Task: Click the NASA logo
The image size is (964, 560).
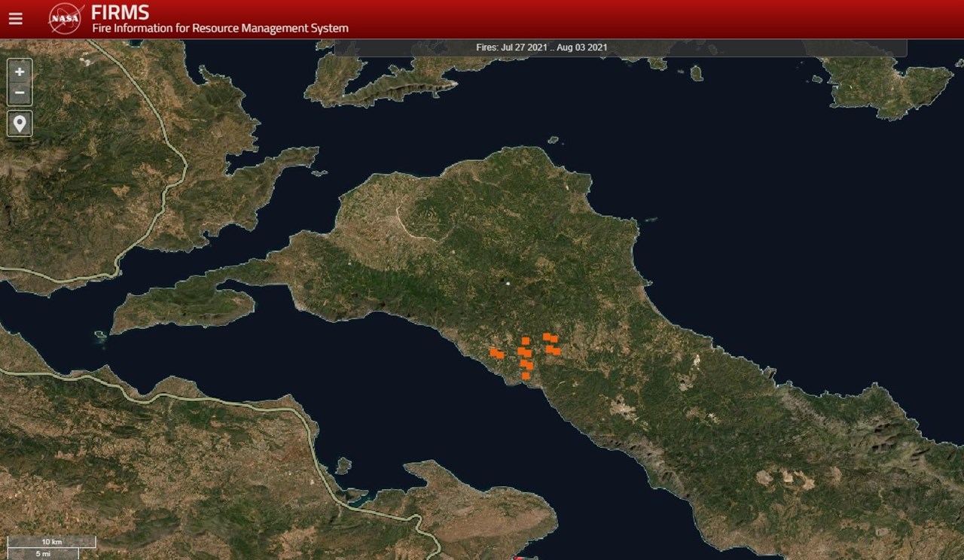Action: [66, 19]
